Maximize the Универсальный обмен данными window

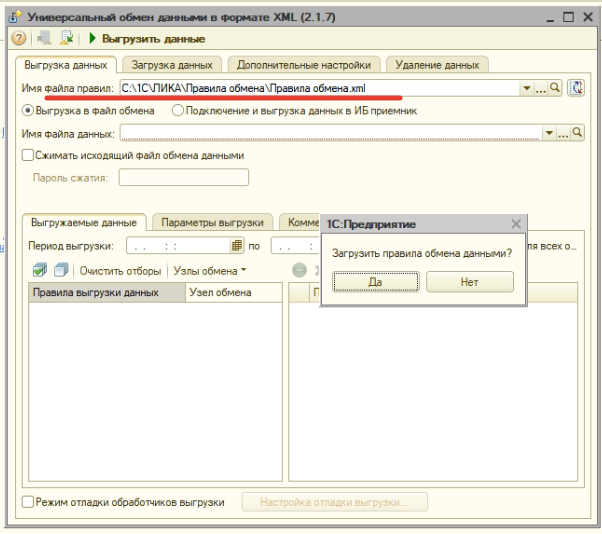pos(568,17)
